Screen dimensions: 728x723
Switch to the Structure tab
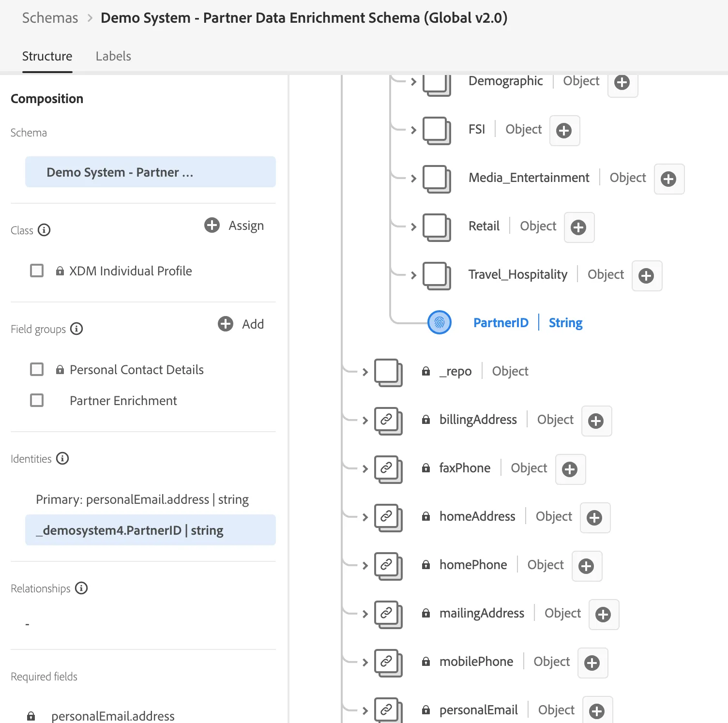47,56
